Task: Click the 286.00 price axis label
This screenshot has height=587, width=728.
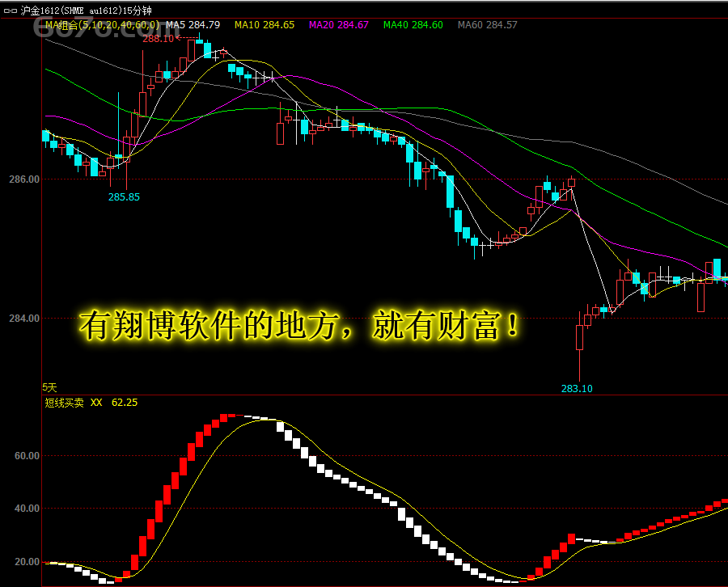Action: click(x=24, y=179)
